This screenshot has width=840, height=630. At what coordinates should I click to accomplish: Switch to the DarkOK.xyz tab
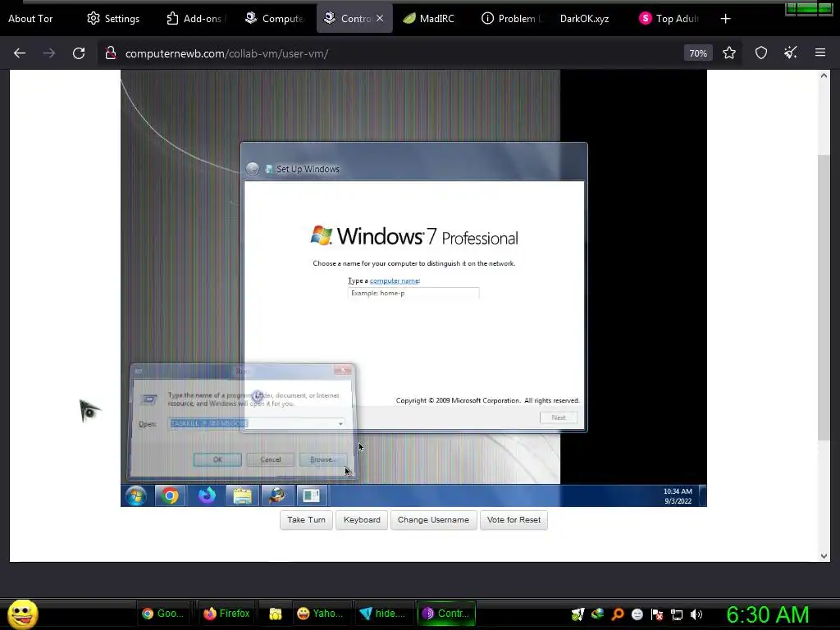[584, 19]
